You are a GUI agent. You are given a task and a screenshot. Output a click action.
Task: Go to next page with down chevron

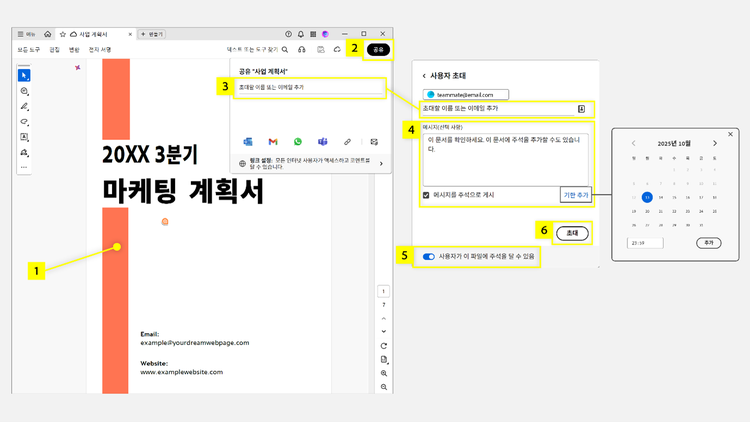pos(384,332)
